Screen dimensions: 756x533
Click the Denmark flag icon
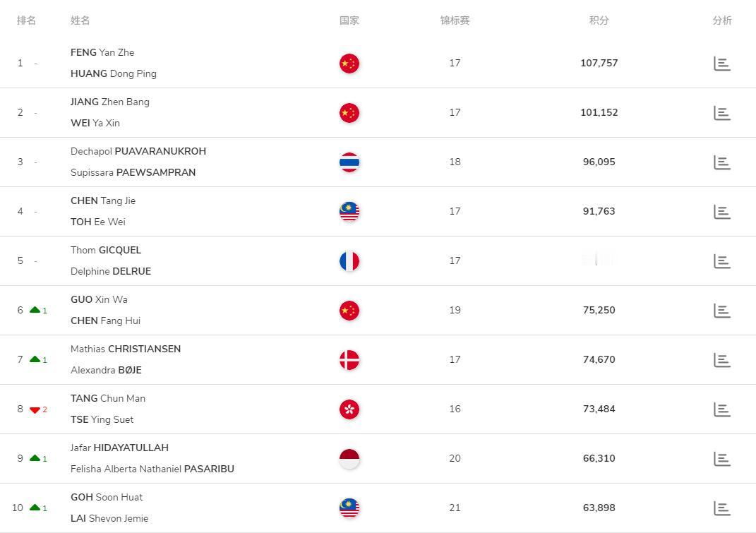tap(349, 360)
